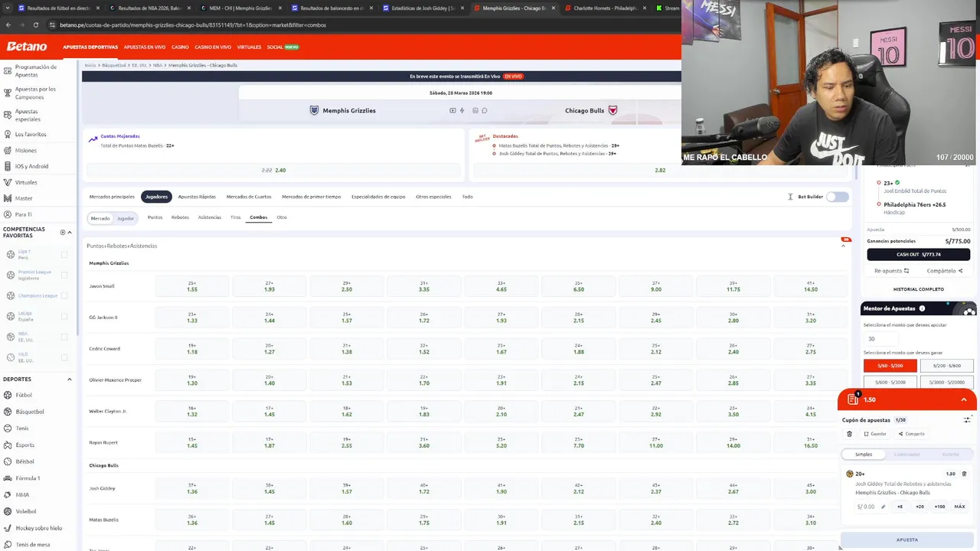The width and height of the screenshot is (980, 551).
Task: Collapse Puntos+Rebotes+Asistencias market
Action: pos(844,246)
